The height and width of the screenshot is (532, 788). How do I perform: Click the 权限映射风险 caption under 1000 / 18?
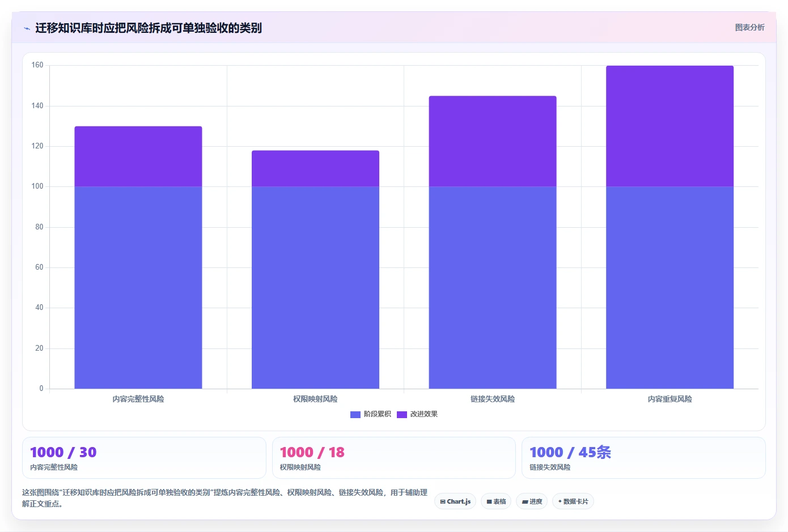tap(300, 467)
